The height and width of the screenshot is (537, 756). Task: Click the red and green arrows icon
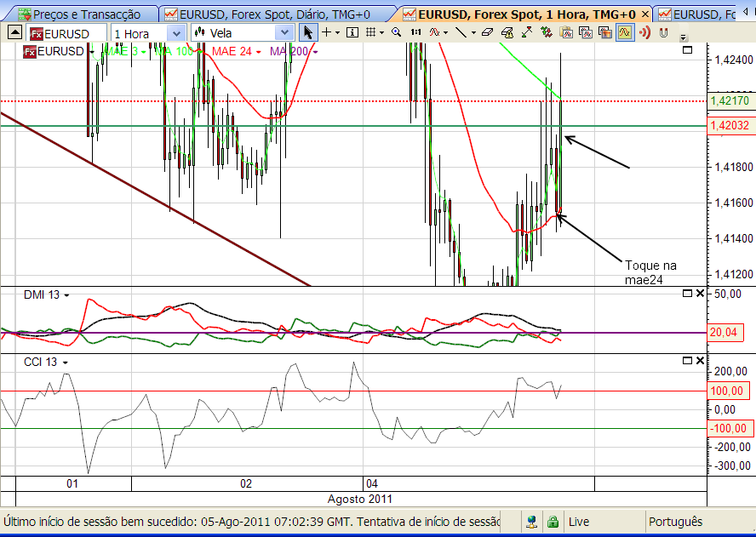click(x=526, y=33)
